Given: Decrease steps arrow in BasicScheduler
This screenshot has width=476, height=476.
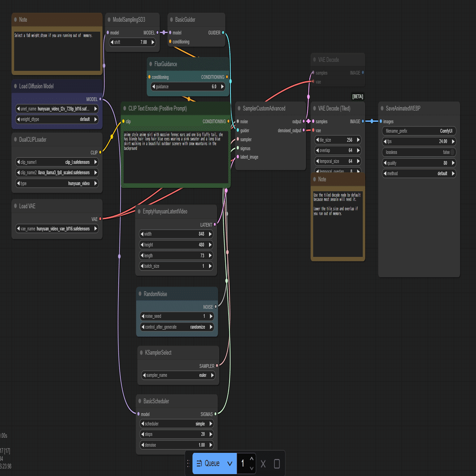Looking at the screenshot, I should (143, 434).
